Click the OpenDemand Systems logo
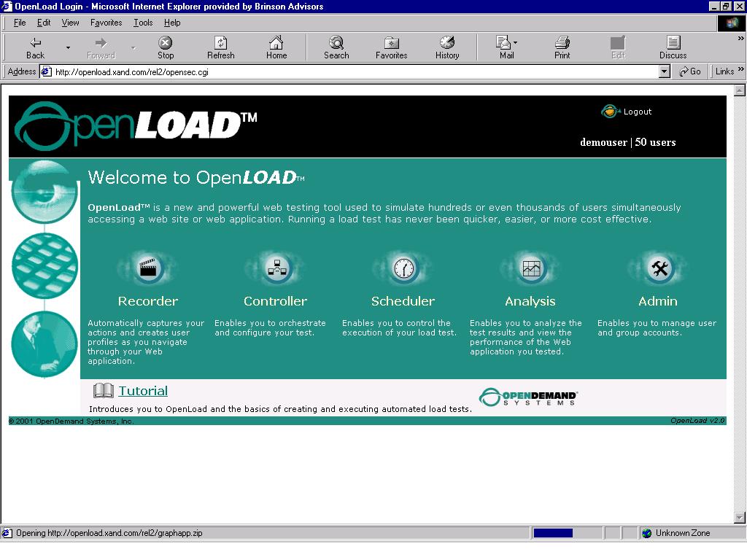The image size is (747, 560). [528, 397]
